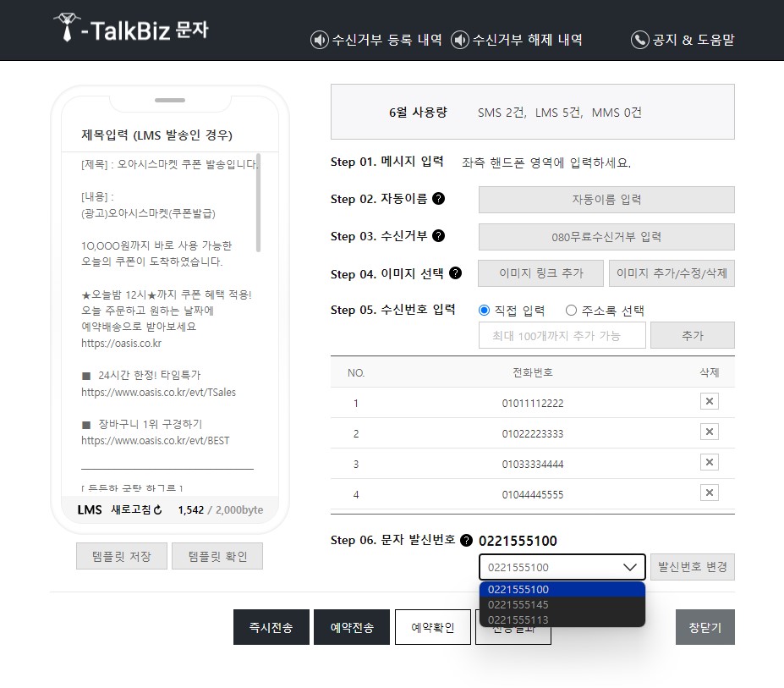The width and height of the screenshot is (784, 688).
Task: Click 이미지 링크 추가 button
Action: (x=541, y=273)
